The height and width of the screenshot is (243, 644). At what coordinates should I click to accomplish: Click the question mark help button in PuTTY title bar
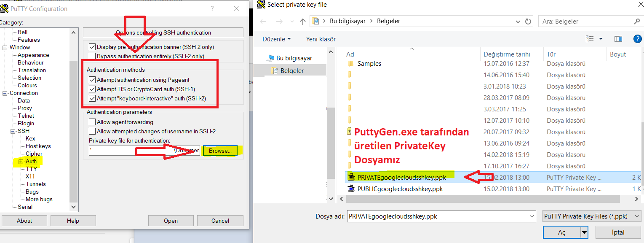212,8
